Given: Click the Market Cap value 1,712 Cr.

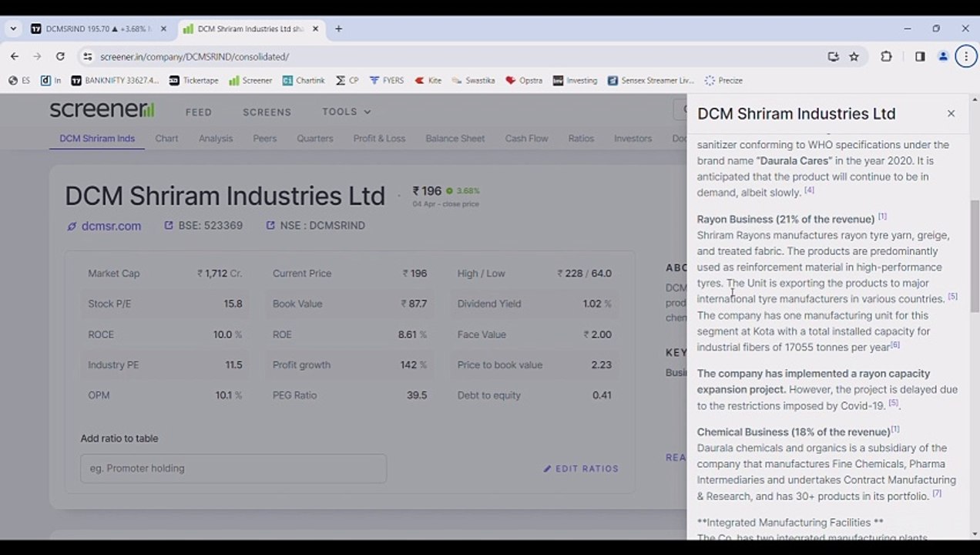Looking at the screenshot, I should (x=220, y=274).
